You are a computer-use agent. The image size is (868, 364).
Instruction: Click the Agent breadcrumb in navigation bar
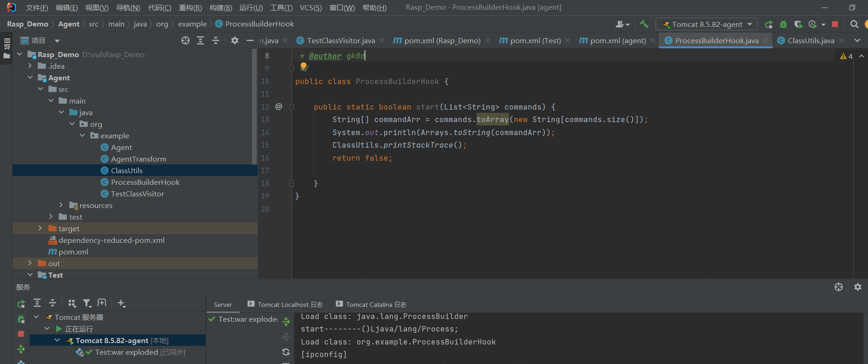click(x=69, y=24)
